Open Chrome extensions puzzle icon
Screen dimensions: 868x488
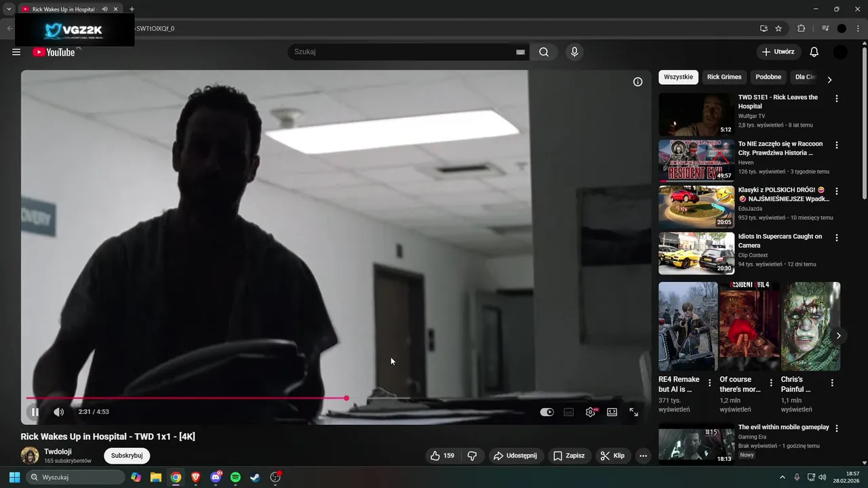coord(802,28)
